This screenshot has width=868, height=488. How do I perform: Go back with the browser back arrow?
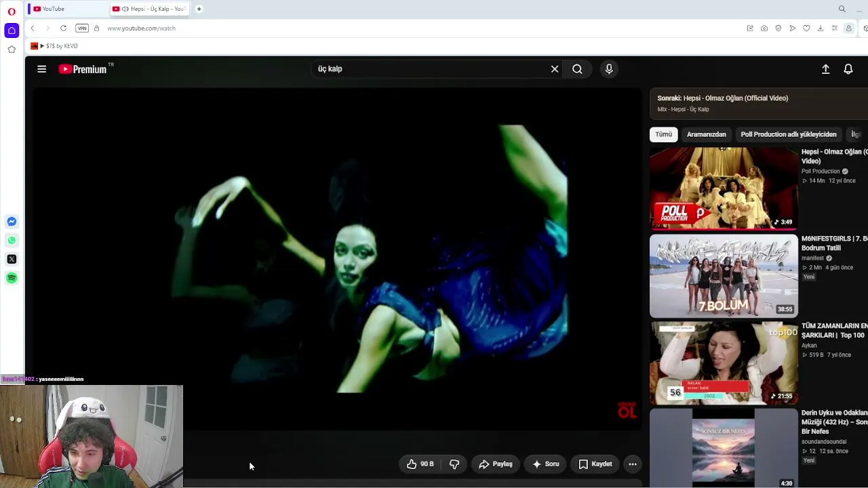click(33, 28)
